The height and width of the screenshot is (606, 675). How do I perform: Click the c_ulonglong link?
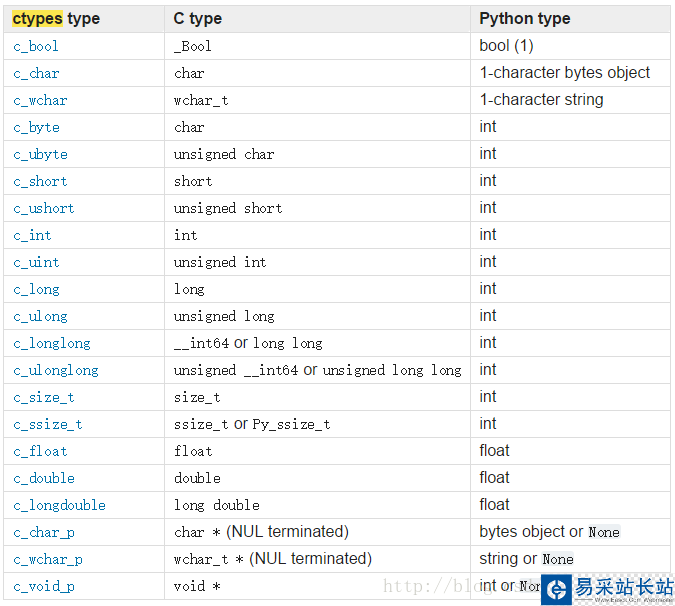click(56, 370)
